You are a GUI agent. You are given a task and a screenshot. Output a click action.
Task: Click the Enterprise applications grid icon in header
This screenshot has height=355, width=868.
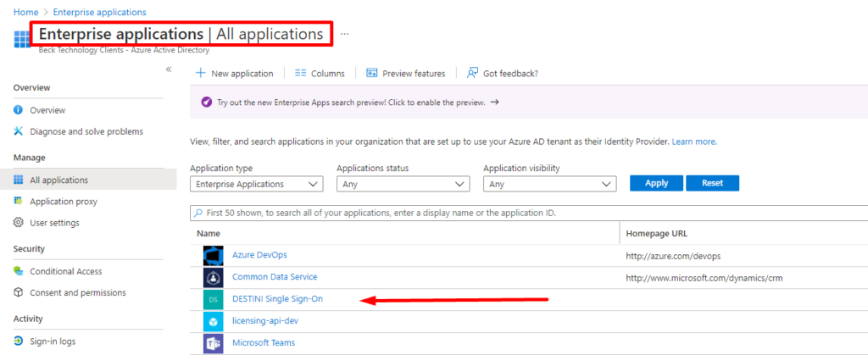pyautogui.click(x=23, y=40)
